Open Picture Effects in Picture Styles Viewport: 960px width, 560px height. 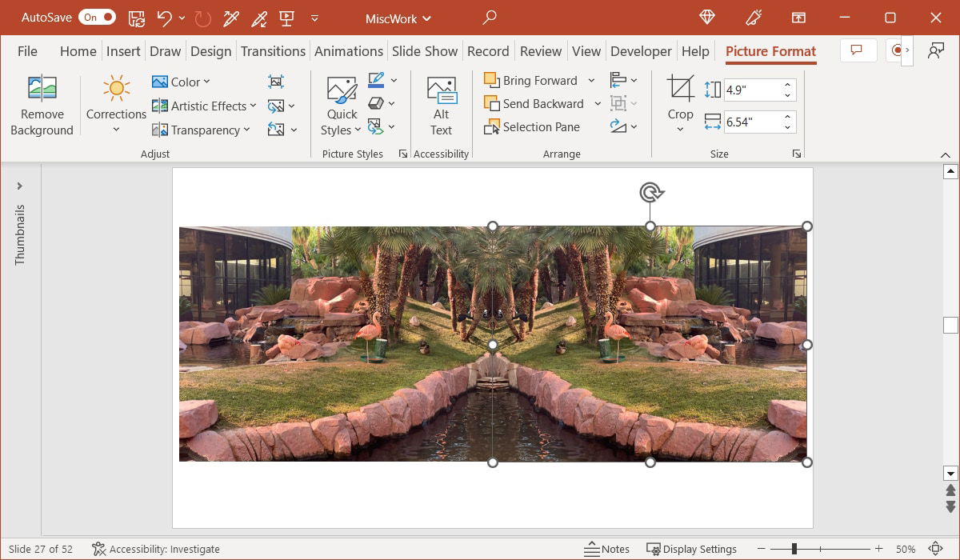coord(376,102)
